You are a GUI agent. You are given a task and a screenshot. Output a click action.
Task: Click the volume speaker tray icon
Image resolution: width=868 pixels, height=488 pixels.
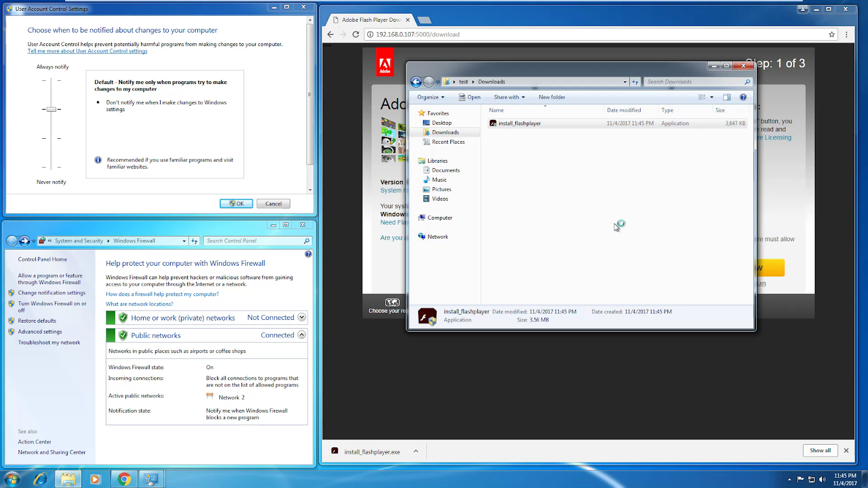pyautogui.click(x=822, y=479)
